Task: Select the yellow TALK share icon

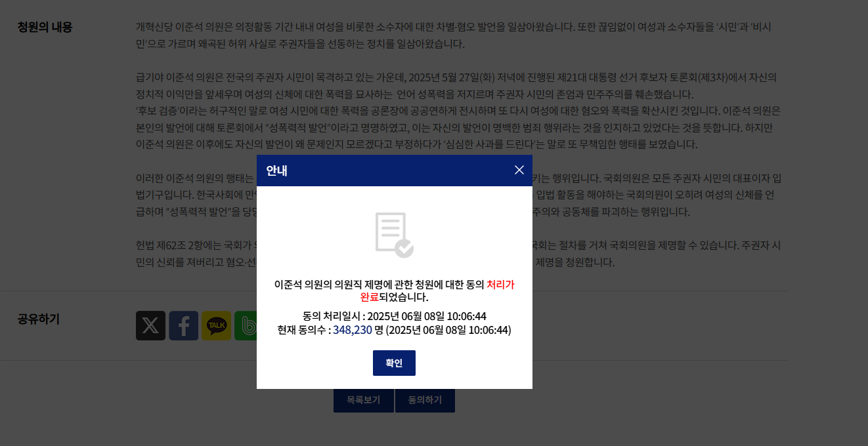Action: [216, 325]
